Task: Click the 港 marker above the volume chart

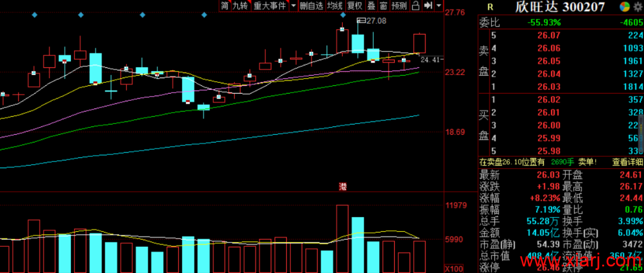Action: point(342,187)
